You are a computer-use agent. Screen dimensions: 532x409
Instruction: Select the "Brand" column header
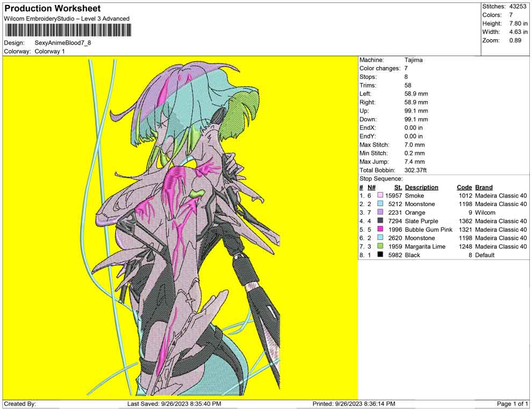484,187
